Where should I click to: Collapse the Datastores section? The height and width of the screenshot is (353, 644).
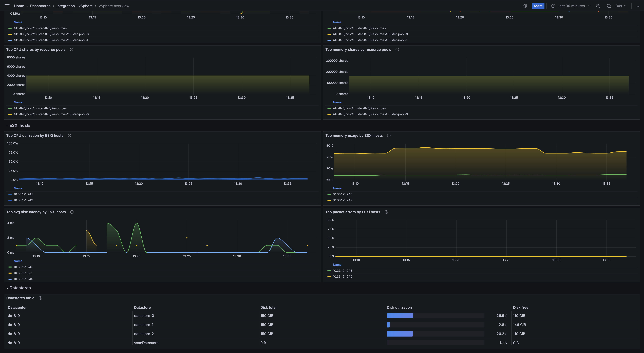(x=20, y=288)
